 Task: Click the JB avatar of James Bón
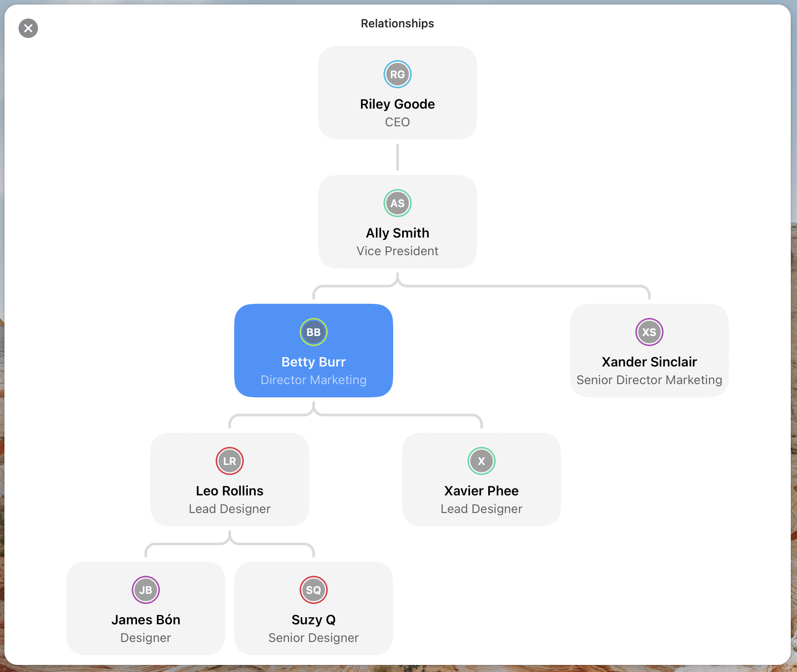click(x=146, y=590)
